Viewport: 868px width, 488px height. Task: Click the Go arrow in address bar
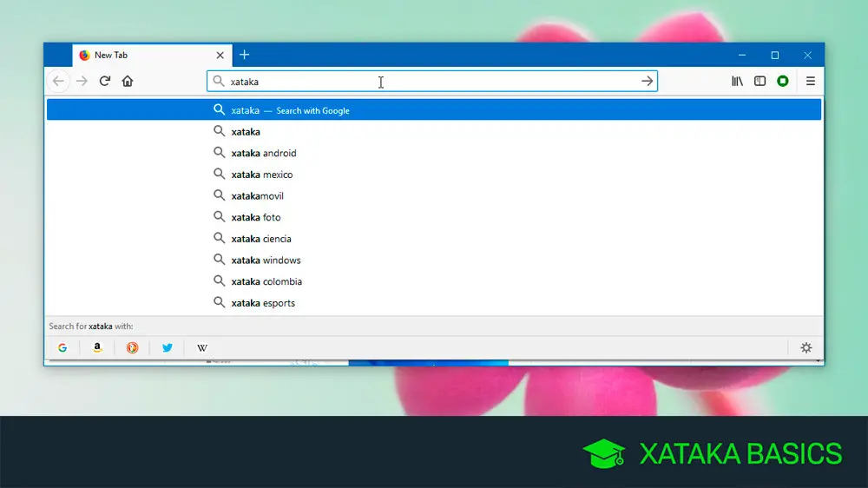[648, 82]
